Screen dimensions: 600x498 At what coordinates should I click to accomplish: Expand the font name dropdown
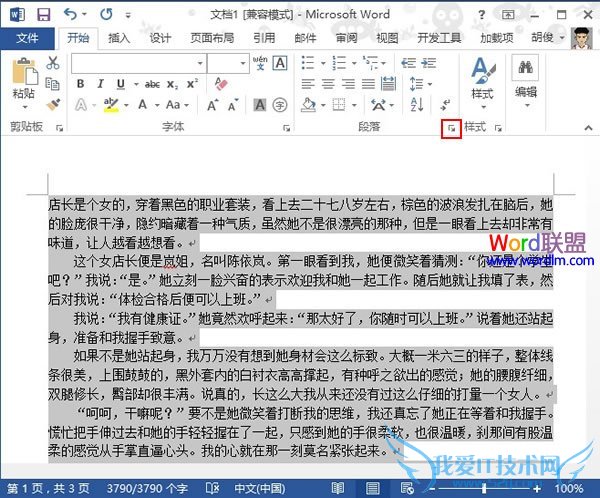tap(200, 63)
